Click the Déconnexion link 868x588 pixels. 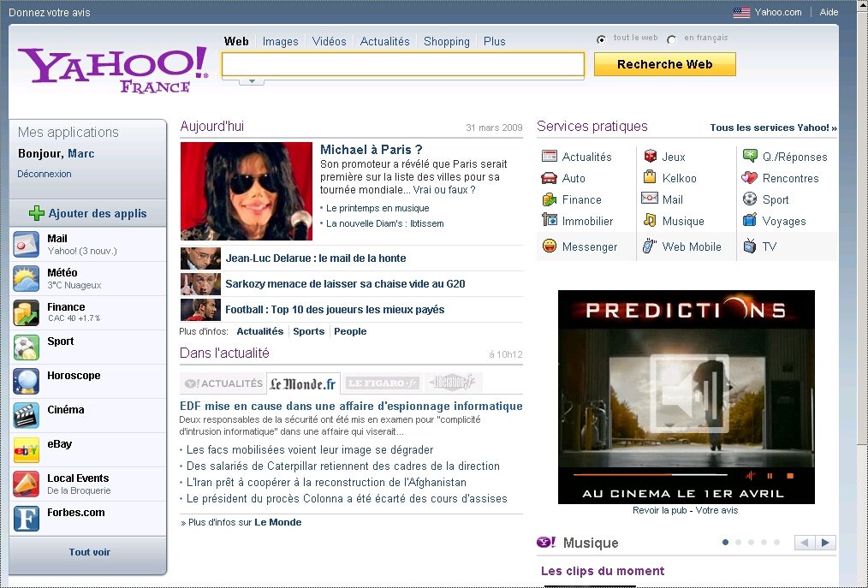coord(45,174)
